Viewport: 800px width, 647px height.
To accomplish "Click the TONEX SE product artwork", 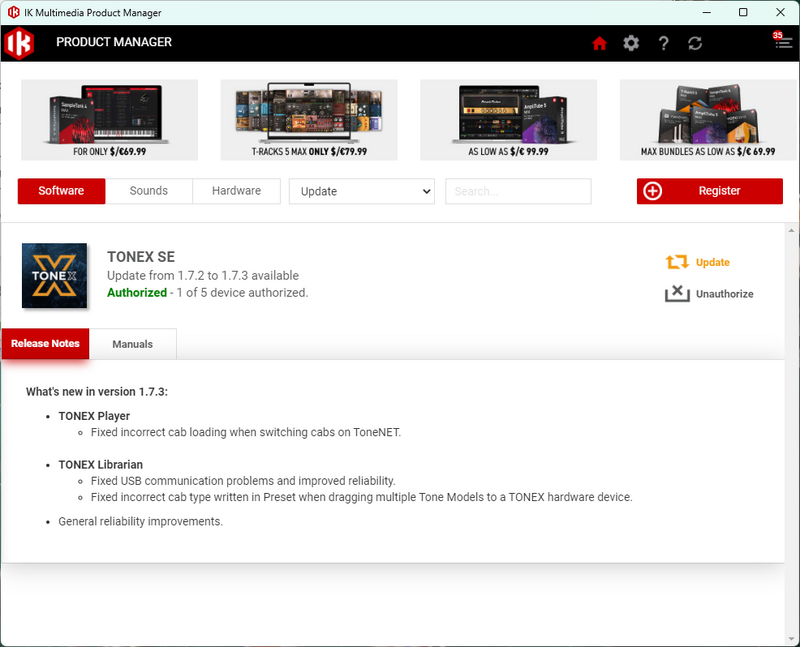I will (x=55, y=276).
